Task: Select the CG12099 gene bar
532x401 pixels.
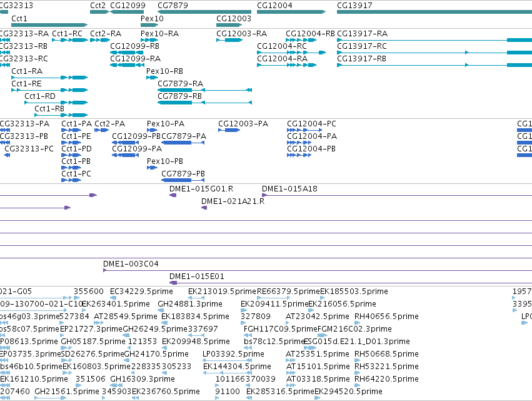Action: 128,12
